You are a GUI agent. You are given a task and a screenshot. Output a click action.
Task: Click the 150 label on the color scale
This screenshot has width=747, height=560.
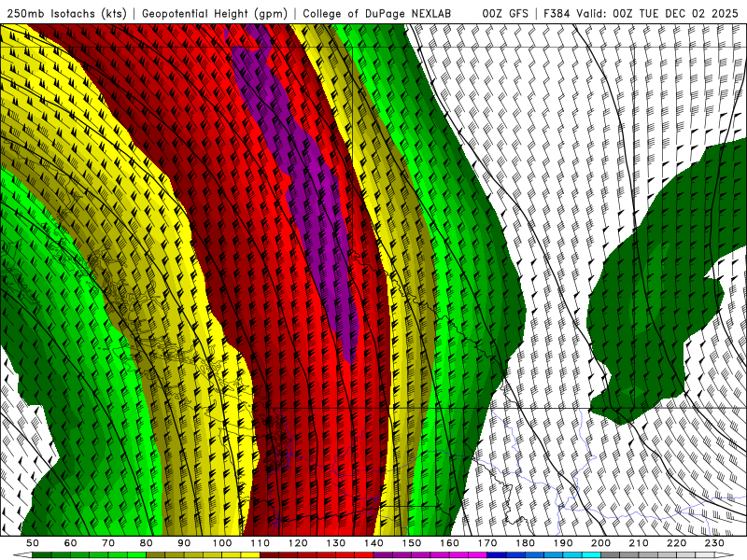412,543
